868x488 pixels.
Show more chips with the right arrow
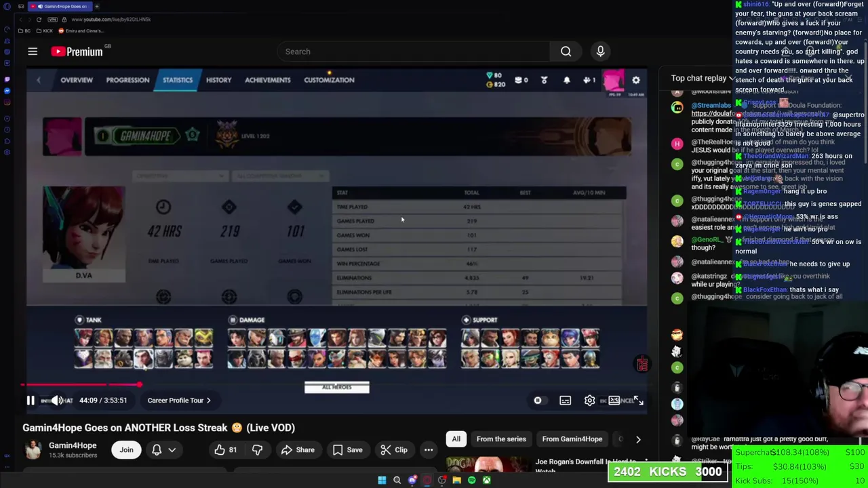pyautogui.click(x=638, y=439)
